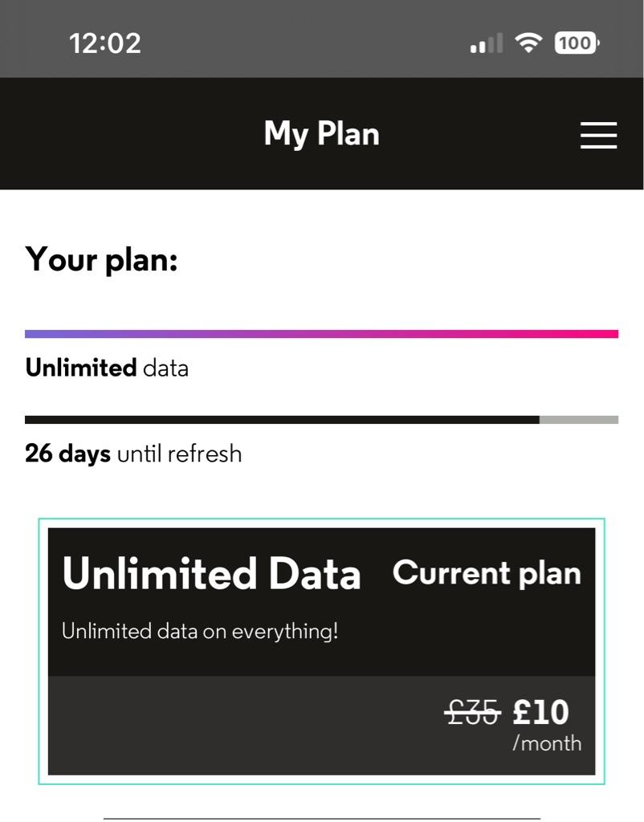Click the dark grey price footer of plan card
This screenshot has height=822, width=644.
[x=241, y=725]
